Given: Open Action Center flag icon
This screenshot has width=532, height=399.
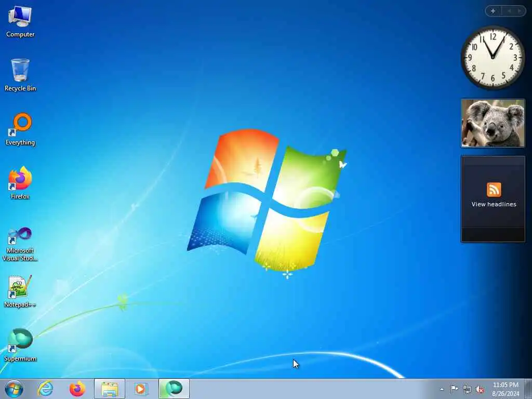Looking at the screenshot, I should coord(454,389).
